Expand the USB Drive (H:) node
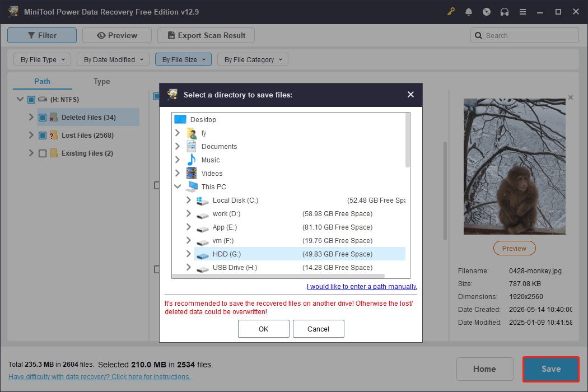This screenshot has height=392, width=588. pos(189,268)
